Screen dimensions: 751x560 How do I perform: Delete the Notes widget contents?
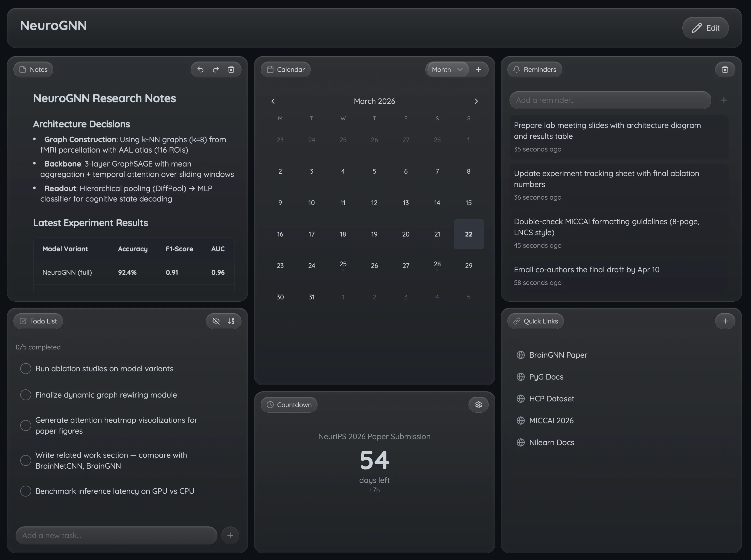(x=231, y=69)
